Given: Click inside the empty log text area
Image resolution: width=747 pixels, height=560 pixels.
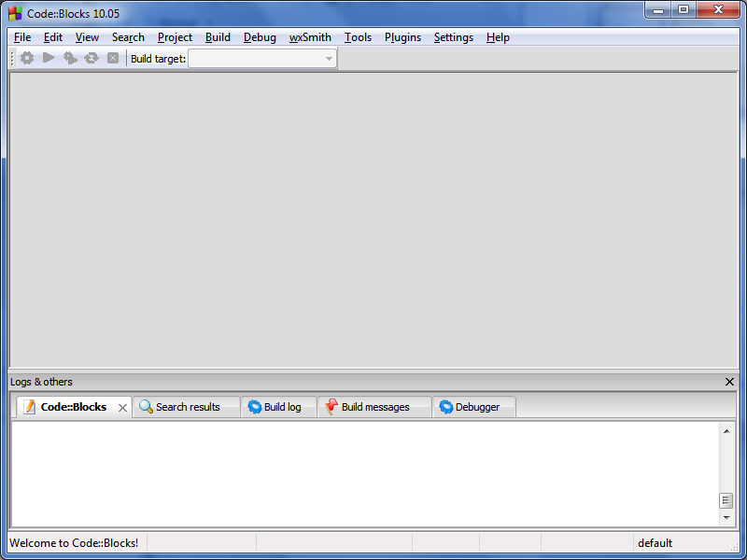Looking at the screenshot, I should coord(364,474).
